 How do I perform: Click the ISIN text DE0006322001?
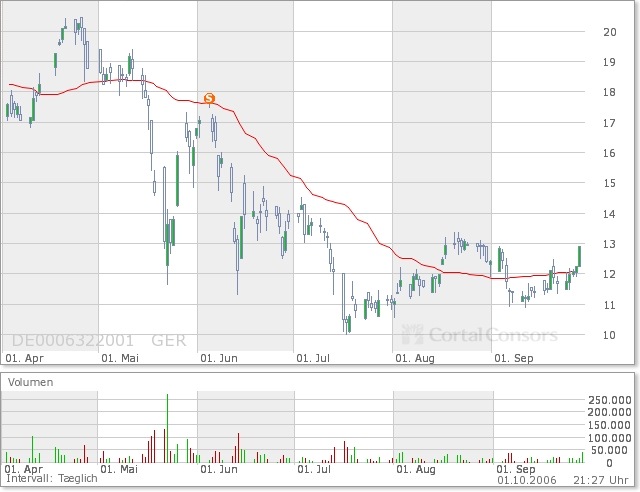pyautogui.click(x=73, y=341)
